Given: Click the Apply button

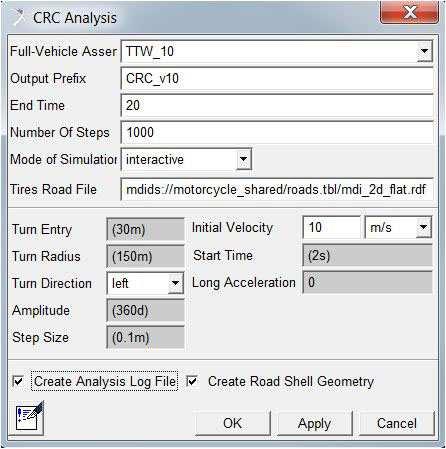Looking at the screenshot, I should (x=315, y=423).
